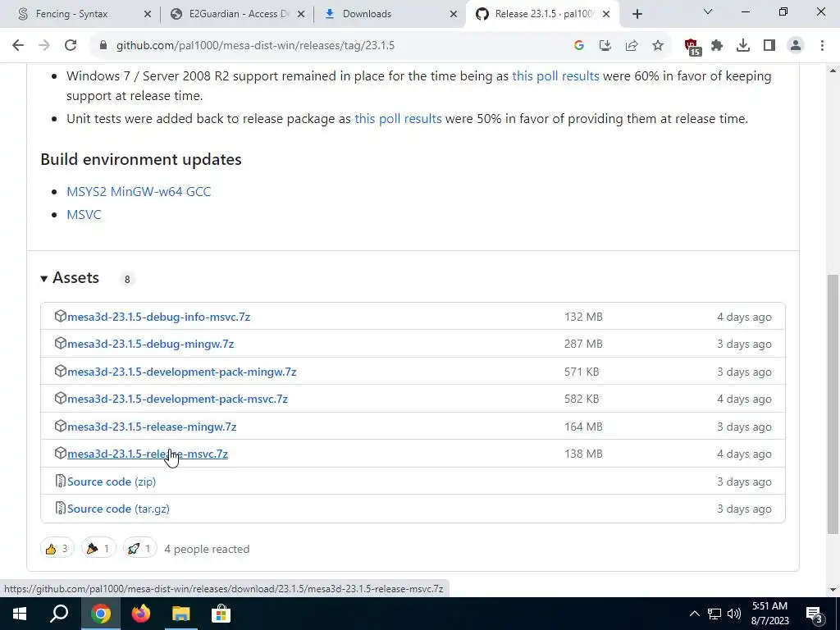The height and width of the screenshot is (630, 840).
Task: Launch Firefox from the taskbar
Action: (140, 614)
